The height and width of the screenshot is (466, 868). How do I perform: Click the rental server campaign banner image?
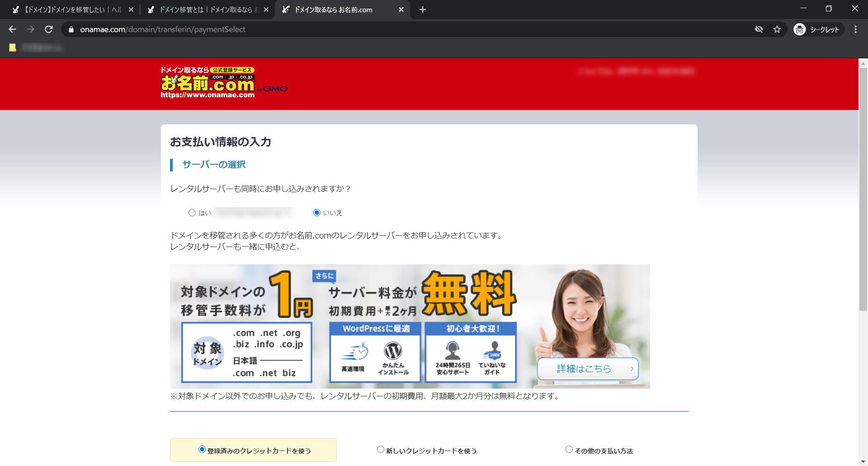point(410,326)
